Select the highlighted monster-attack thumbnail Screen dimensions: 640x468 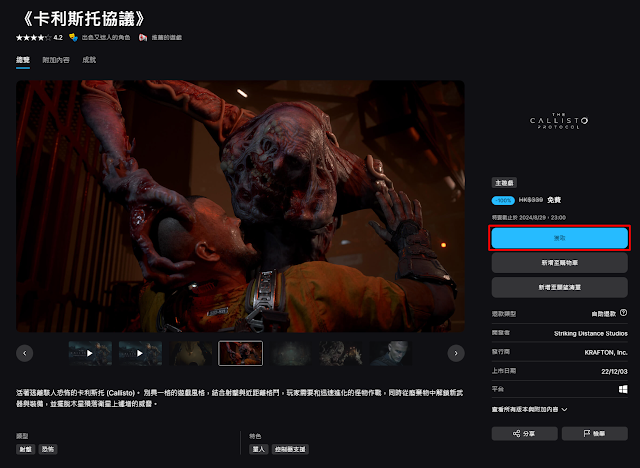(240, 353)
